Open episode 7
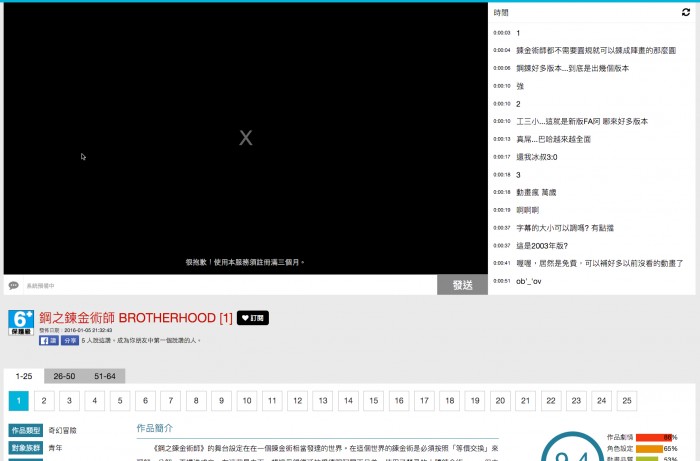The image size is (700, 461). tap(171, 401)
